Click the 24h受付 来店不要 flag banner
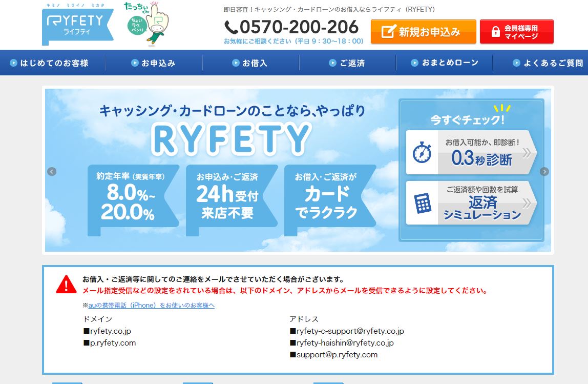This screenshot has width=588, height=384. 232,200
